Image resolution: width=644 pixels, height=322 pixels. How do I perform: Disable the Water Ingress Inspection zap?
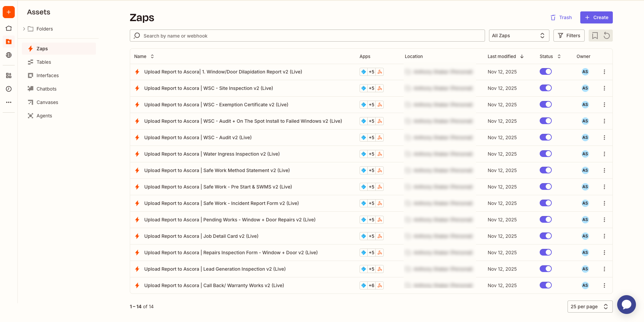[x=545, y=154]
